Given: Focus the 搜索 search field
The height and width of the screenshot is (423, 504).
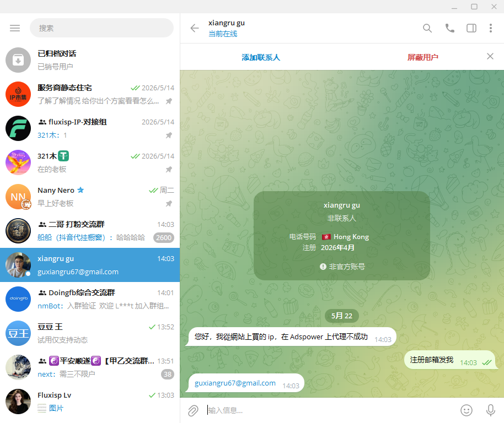Looking at the screenshot, I should [101, 28].
